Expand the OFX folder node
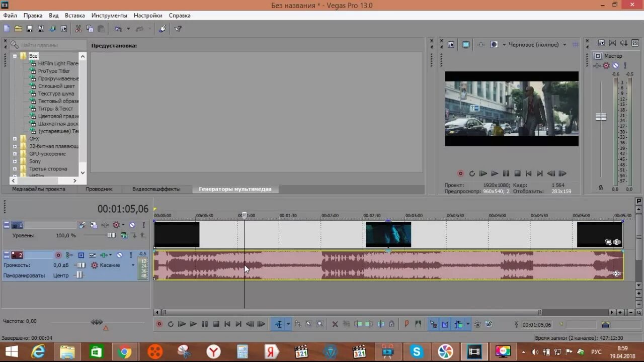The height and width of the screenshot is (362, 644). click(x=15, y=139)
